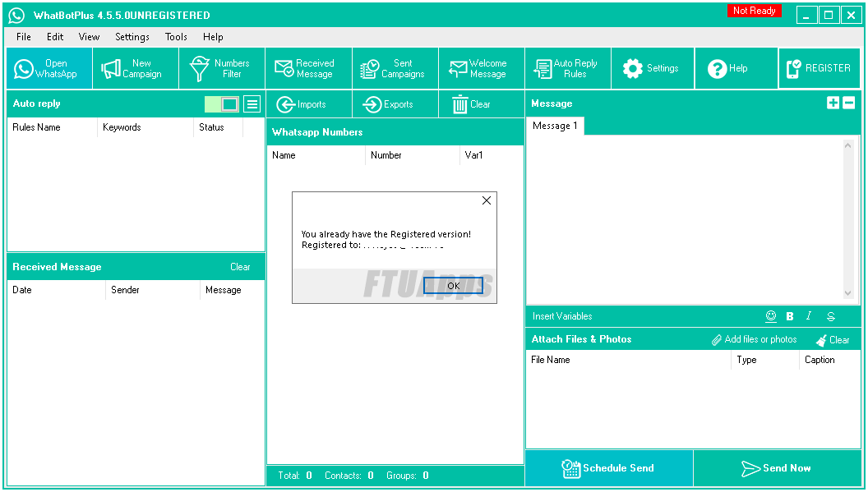Click the WhatsApp logo in title bar
The height and width of the screenshot is (492, 868).
point(16,15)
